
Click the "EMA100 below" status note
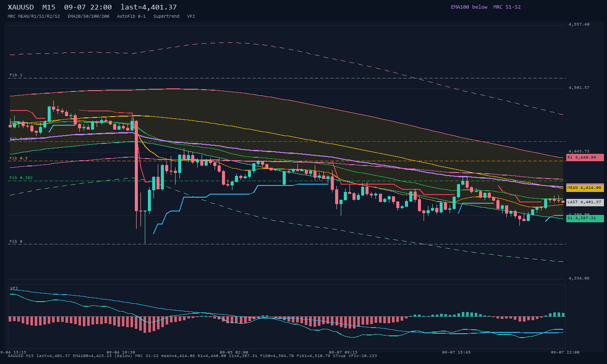point(469,7)
